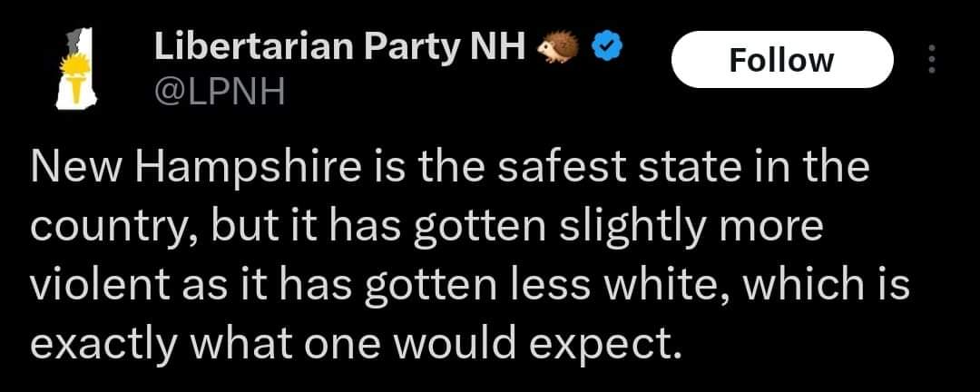
Task: Open the three-dot more options menu
Action: (929, 60)
